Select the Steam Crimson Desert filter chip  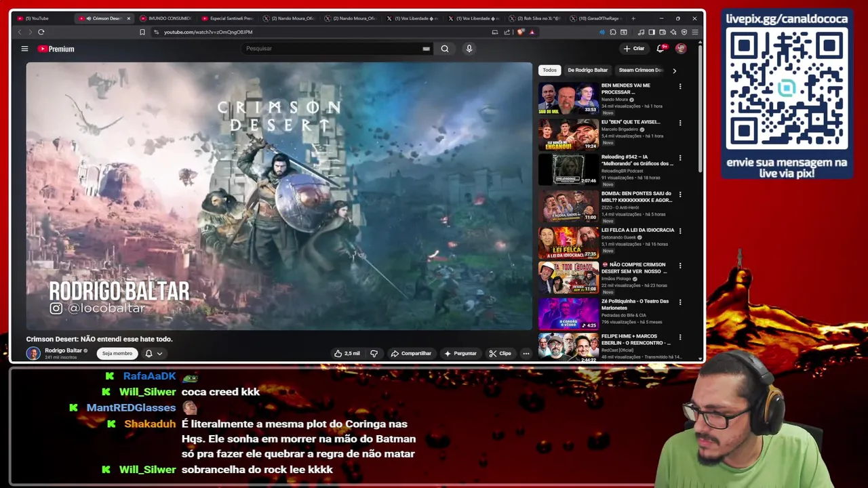click(x=641, y=70)
